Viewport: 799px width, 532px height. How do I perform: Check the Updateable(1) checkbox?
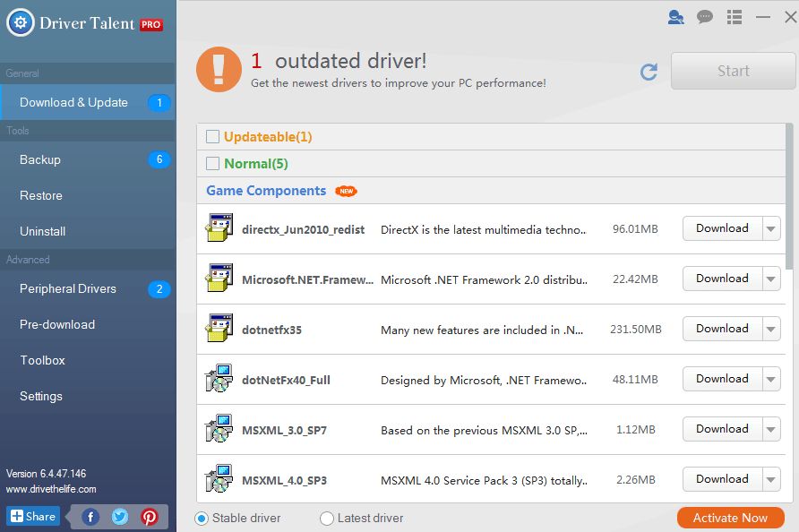[212, 136]
